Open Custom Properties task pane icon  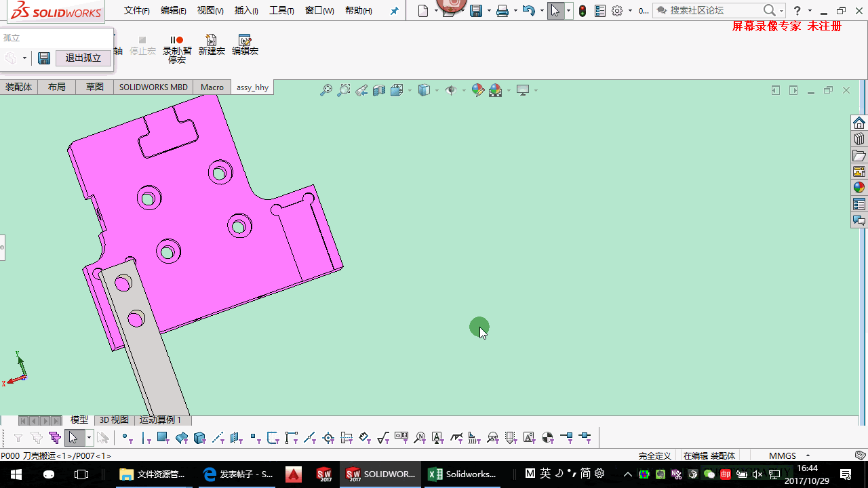859,204
